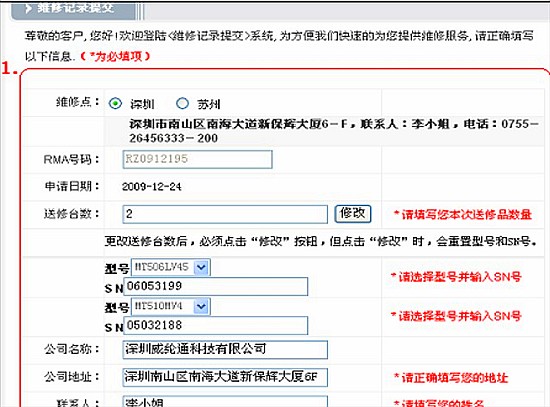This screenshot has height=407, width=550.
Task: Click the 公司地址 company address field
Action: click(x=225, y=377)
